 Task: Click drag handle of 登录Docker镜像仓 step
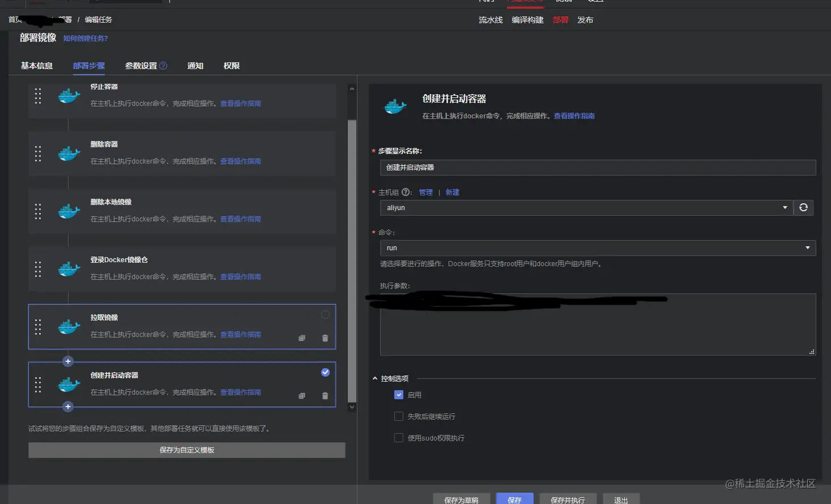pyautogui.click(x=38, y=269)
